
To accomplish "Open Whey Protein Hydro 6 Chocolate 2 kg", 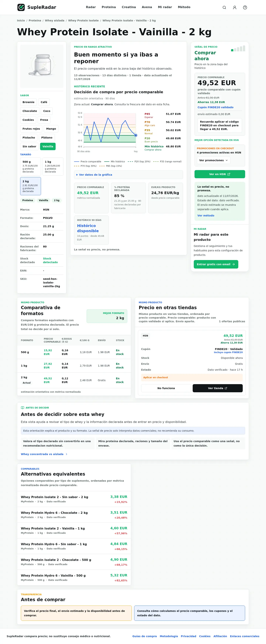I will click(74, 515).
